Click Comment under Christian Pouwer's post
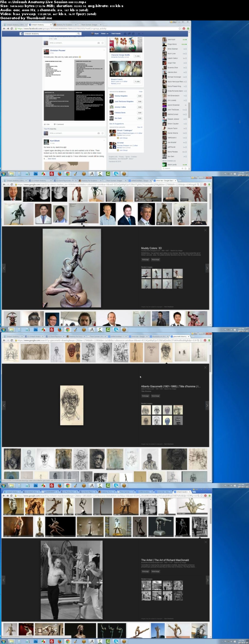 [59, 124]
